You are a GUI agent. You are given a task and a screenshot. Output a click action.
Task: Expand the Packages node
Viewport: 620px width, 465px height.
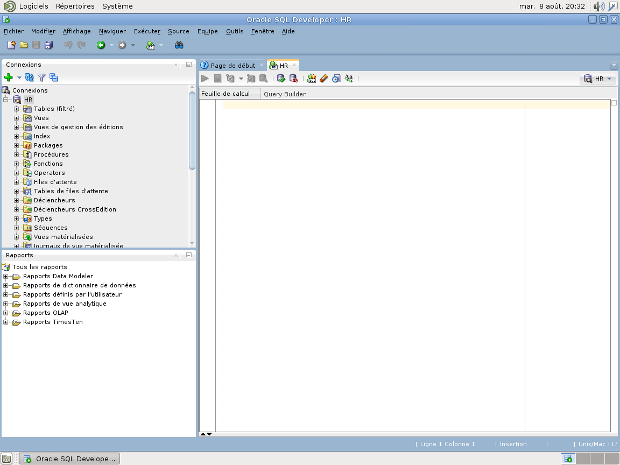click(x=17, y=145)
